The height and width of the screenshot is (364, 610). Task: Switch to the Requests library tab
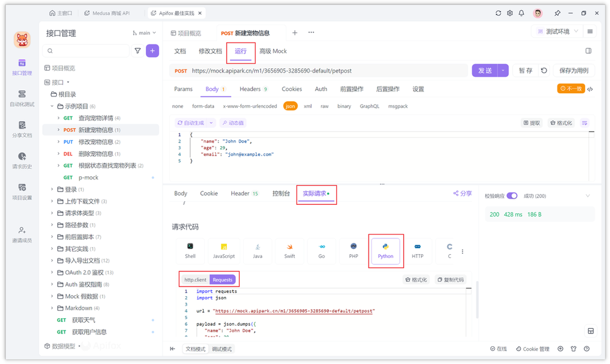tap(223, 279)
